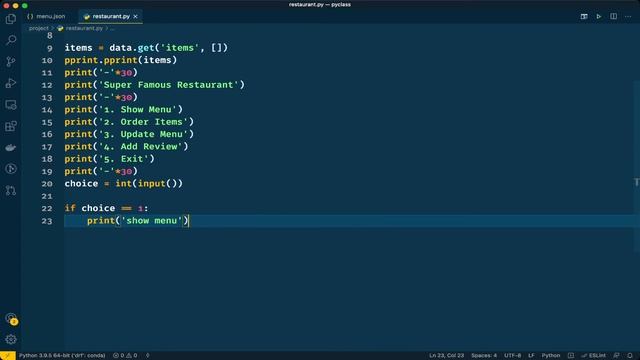This screenshot has width=640, height=360.
Task: Open the Explorer view in the activity bar
Action: tap(11, 19)
